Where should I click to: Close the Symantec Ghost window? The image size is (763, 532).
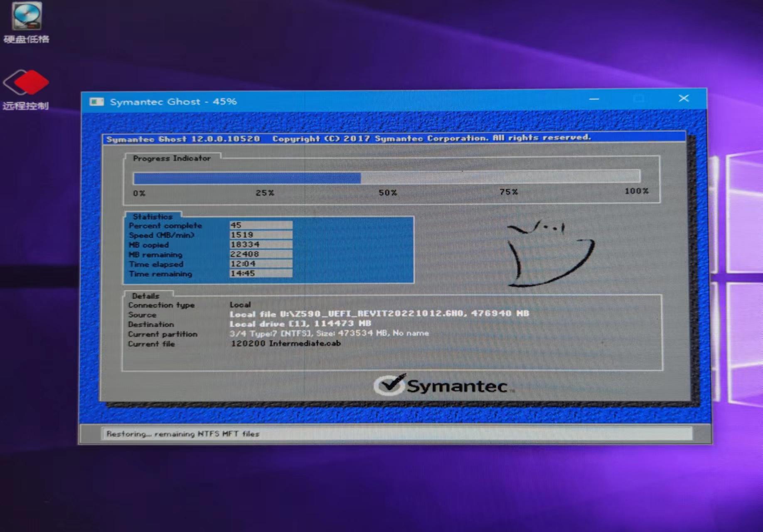684,98
